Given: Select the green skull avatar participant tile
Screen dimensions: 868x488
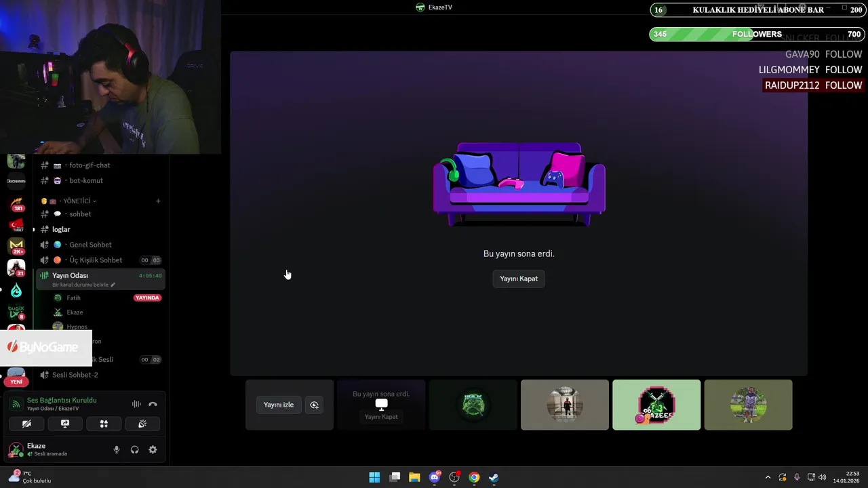Looking at the screenshot, I should pyautogui.click(x=473, y=405).
